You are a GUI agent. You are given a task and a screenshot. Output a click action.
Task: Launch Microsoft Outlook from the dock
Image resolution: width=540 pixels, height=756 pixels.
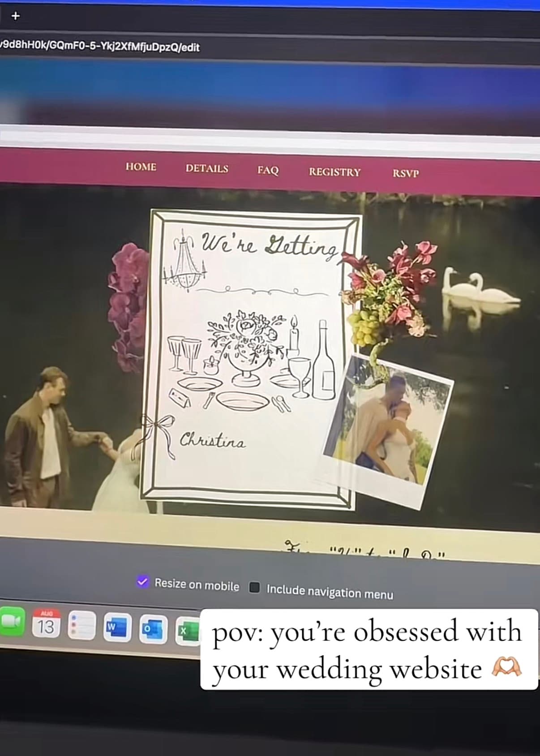[x=153, y=629]
